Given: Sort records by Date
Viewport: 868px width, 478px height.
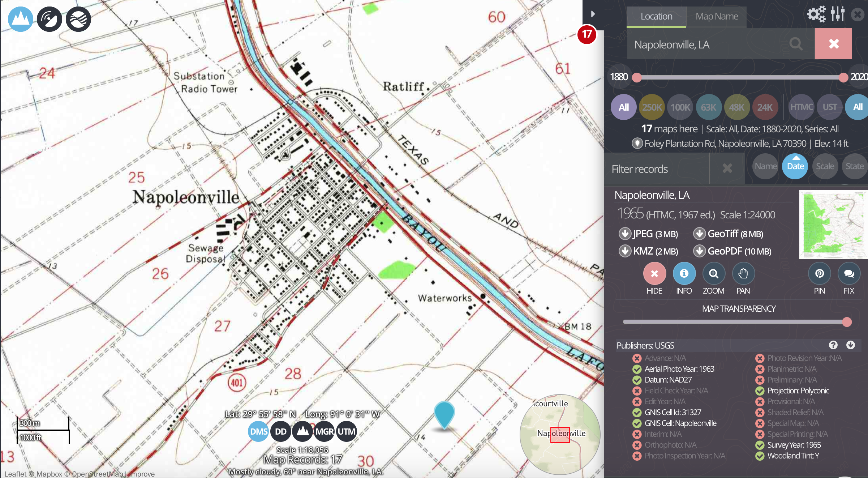Looking at the screenshot, I should point(795,167).
